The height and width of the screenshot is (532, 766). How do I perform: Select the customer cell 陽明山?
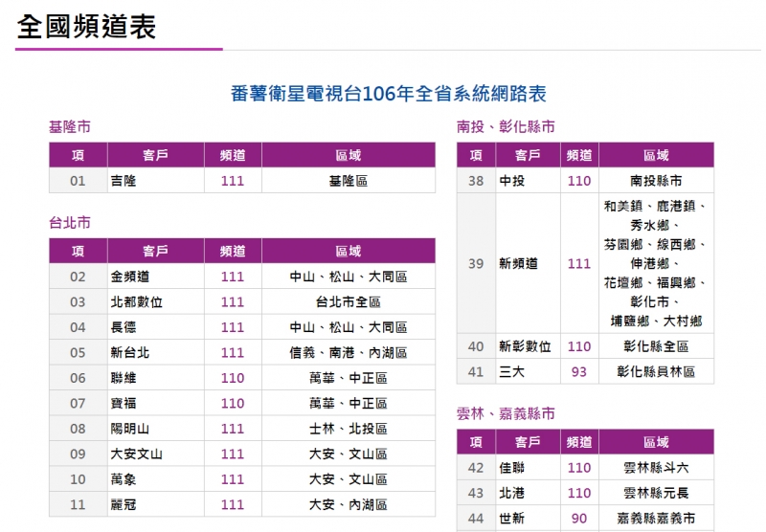click(156, 429)
